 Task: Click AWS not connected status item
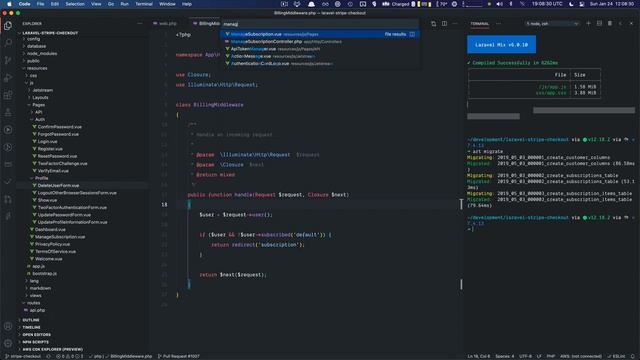581,356
